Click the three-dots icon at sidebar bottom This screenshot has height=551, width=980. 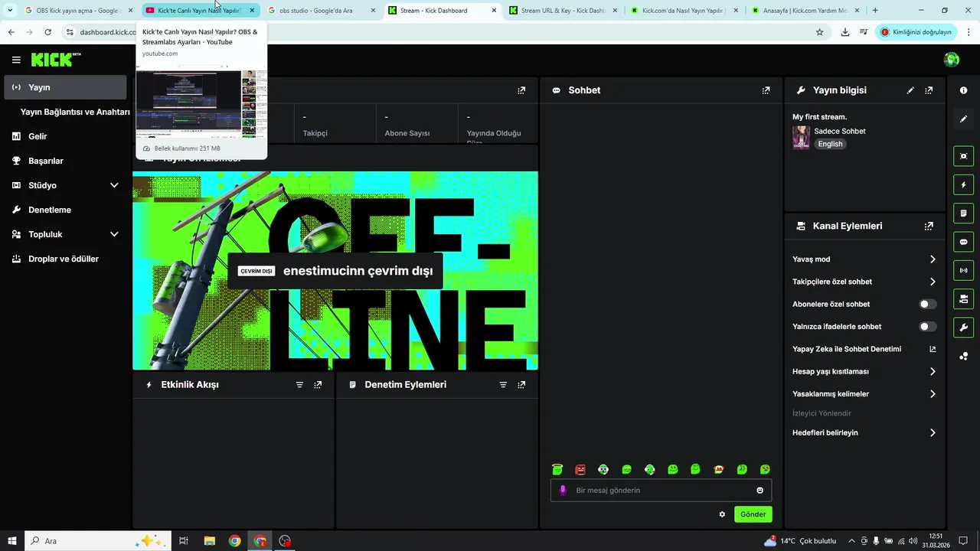[964, 356]
